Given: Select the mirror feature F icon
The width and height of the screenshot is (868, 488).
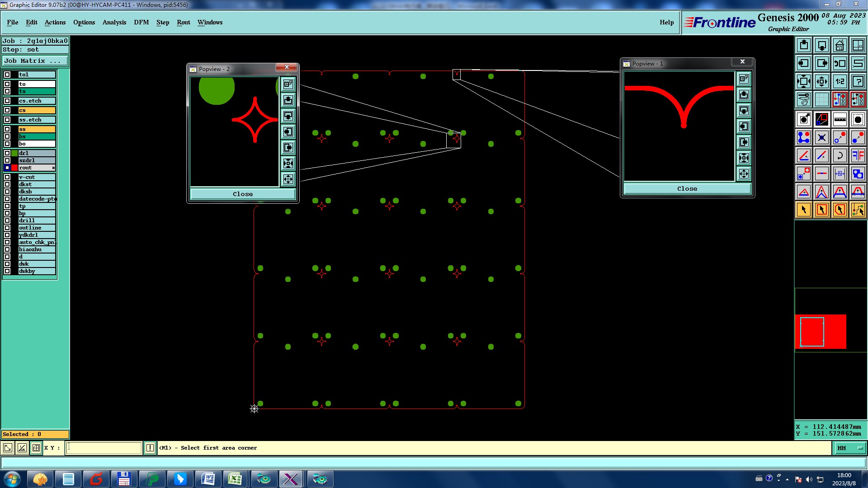Looking at the screenshot, I should 858,155.
